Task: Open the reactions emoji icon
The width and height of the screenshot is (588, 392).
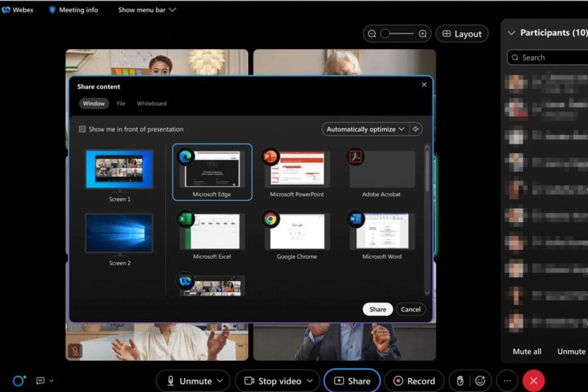Action: pos(480,381)
